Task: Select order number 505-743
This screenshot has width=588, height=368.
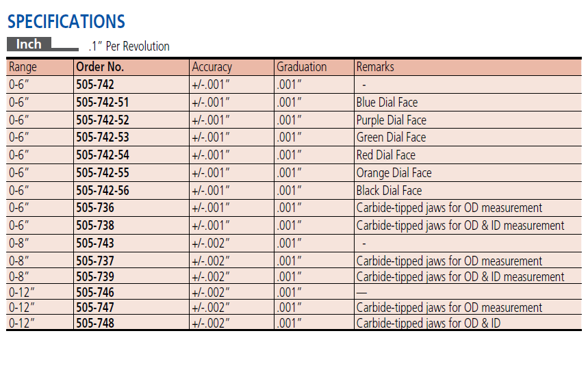Action: 95,244
